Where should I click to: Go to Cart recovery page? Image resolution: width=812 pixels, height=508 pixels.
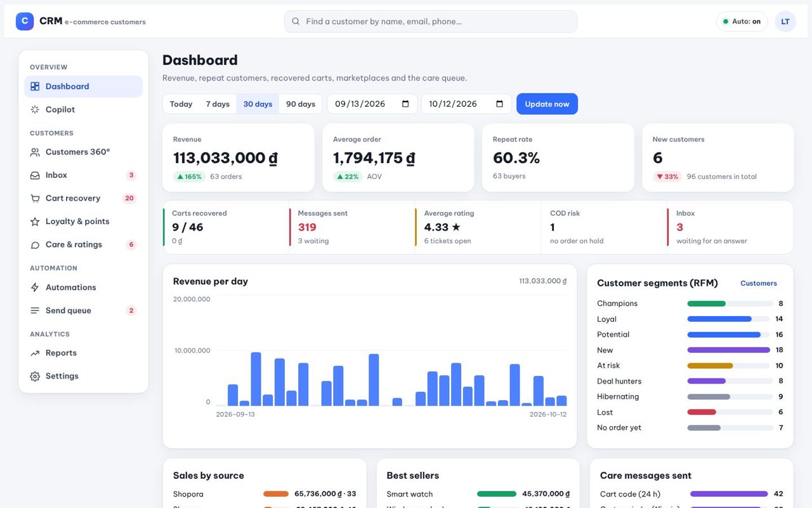pyautogui.click(x=83, y=198)
